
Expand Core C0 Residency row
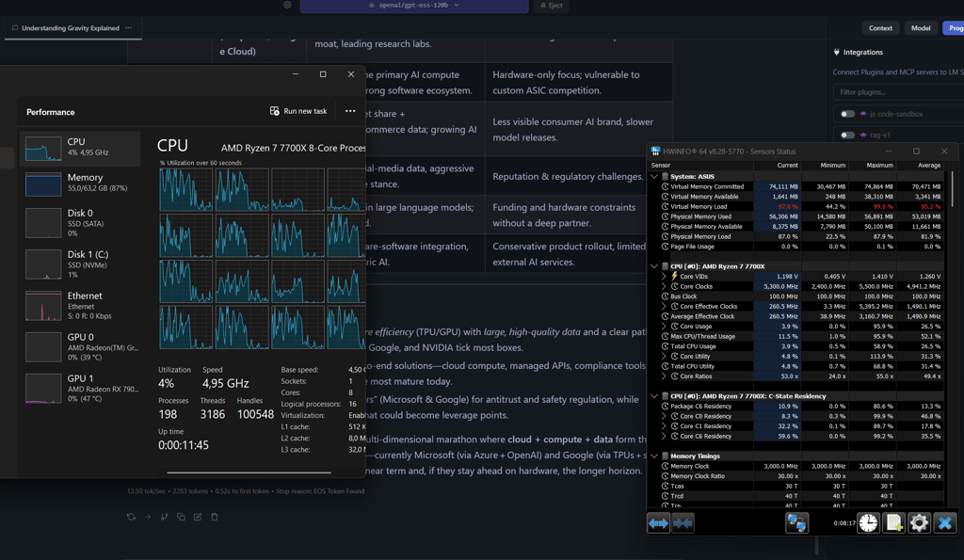tap(664, 416)
